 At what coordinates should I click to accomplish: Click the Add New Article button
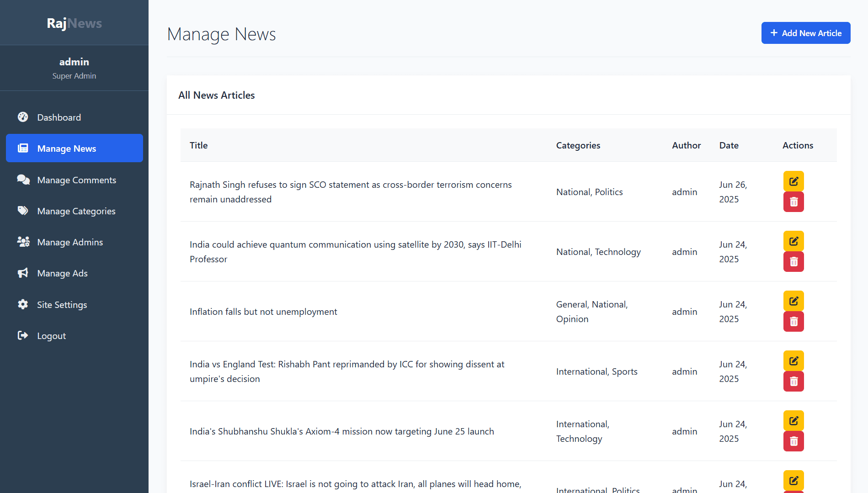[805, 32]
